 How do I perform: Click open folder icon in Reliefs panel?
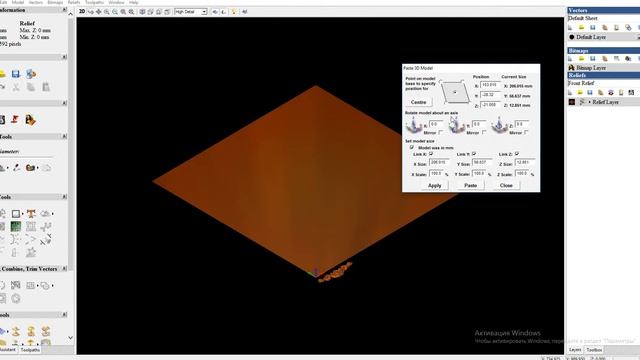pyautogui.click(x=580, y=93)
